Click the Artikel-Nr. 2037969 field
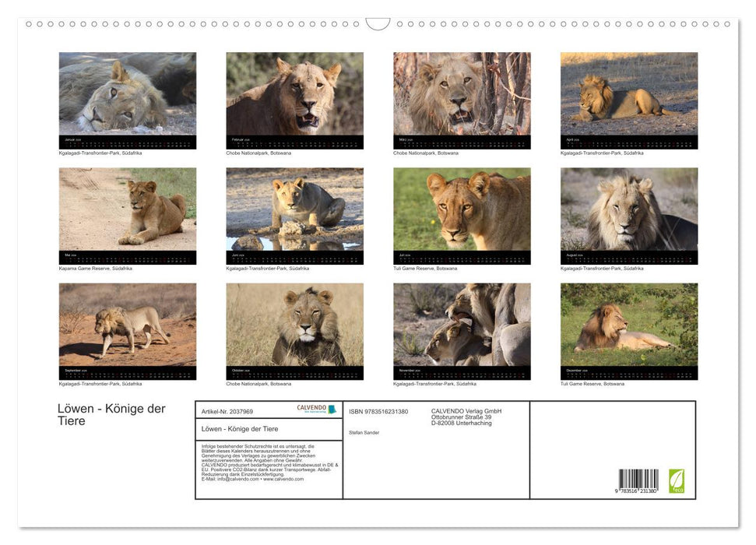 click(x=227, y=411)
